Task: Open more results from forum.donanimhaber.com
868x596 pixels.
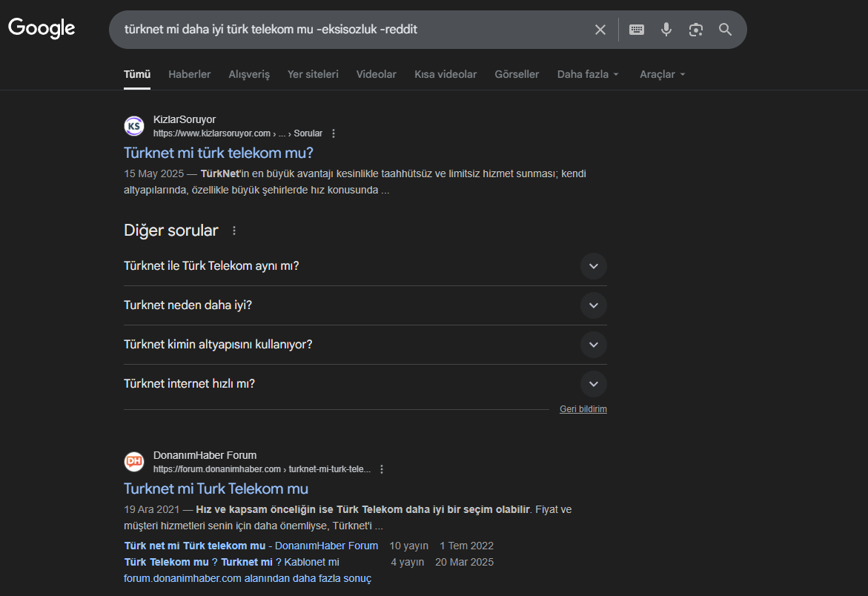Action: pyautogui.click(x=248, y=578)
